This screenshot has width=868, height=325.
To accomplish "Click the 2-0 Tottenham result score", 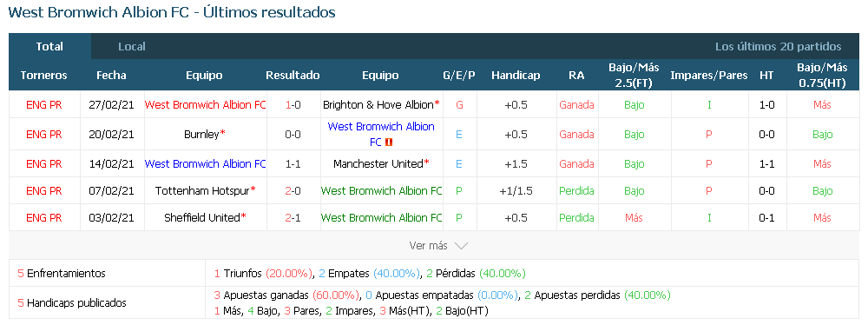I will point(293,191).
